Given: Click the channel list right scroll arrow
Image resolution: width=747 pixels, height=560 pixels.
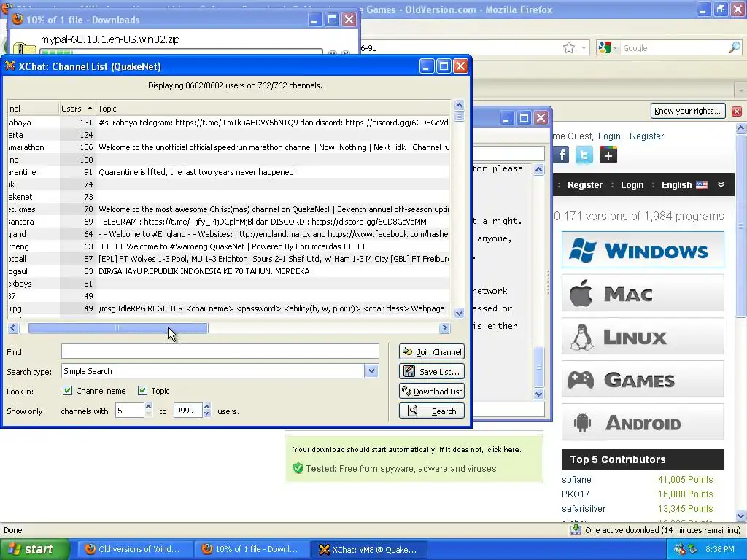Looking at the screenshot, I should pos(444,327).
